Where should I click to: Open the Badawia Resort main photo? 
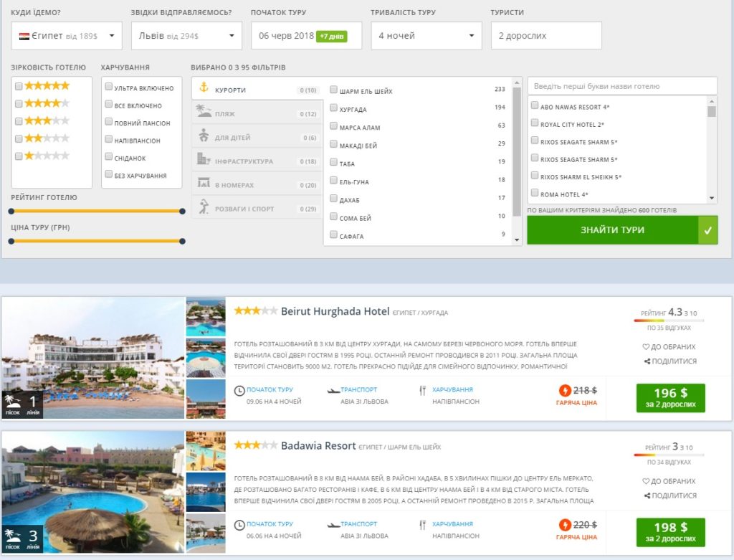93,492
